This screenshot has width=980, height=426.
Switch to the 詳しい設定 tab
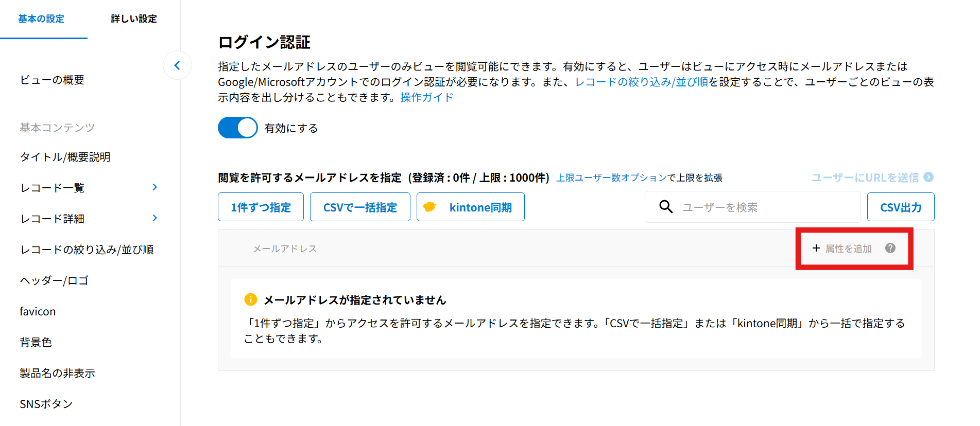pos(133,19)
